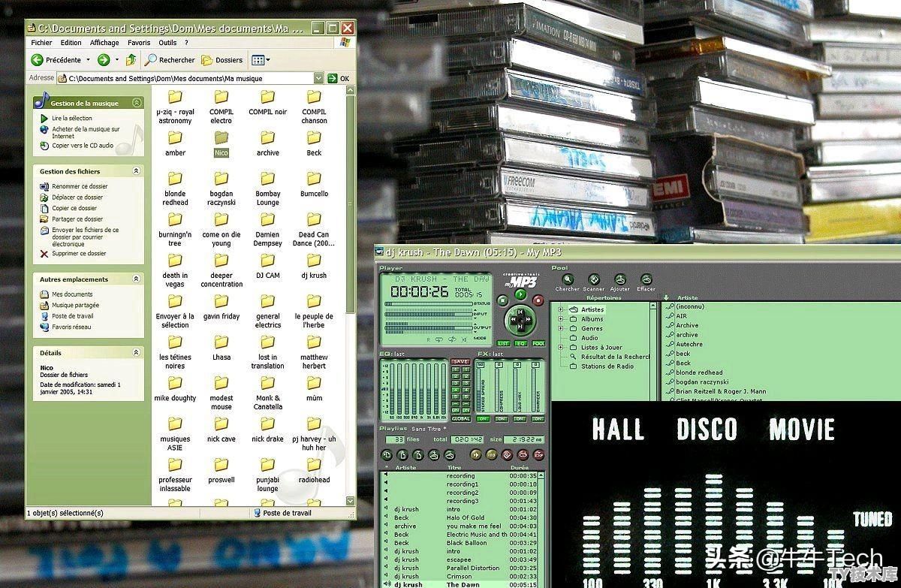Click Supprimer ce dossier link
Screen dimensions: 901x588
coord(73,254)
